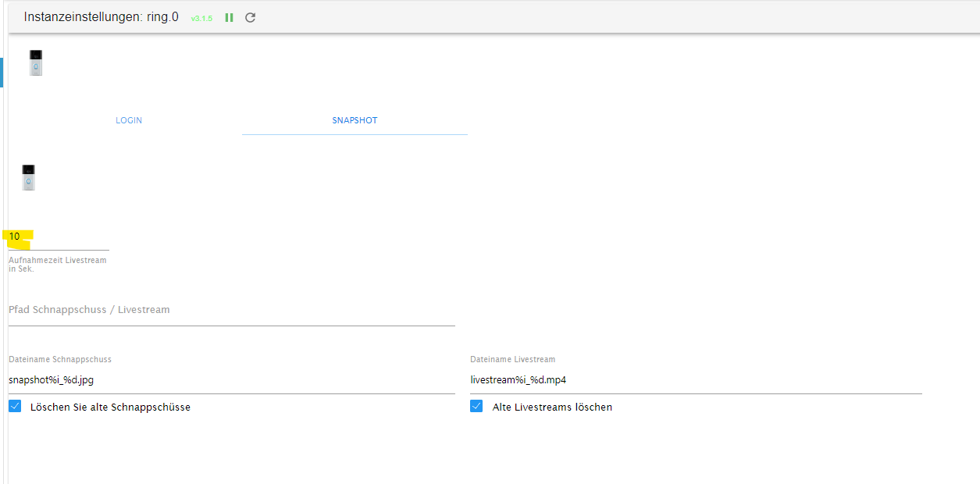Select the SNAPSHOT tab
980x484 pixels.
(355, 120)
